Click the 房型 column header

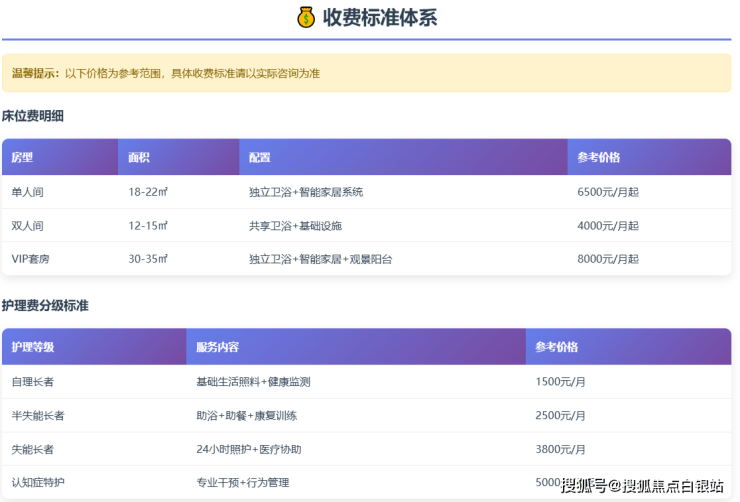(23, 157)
